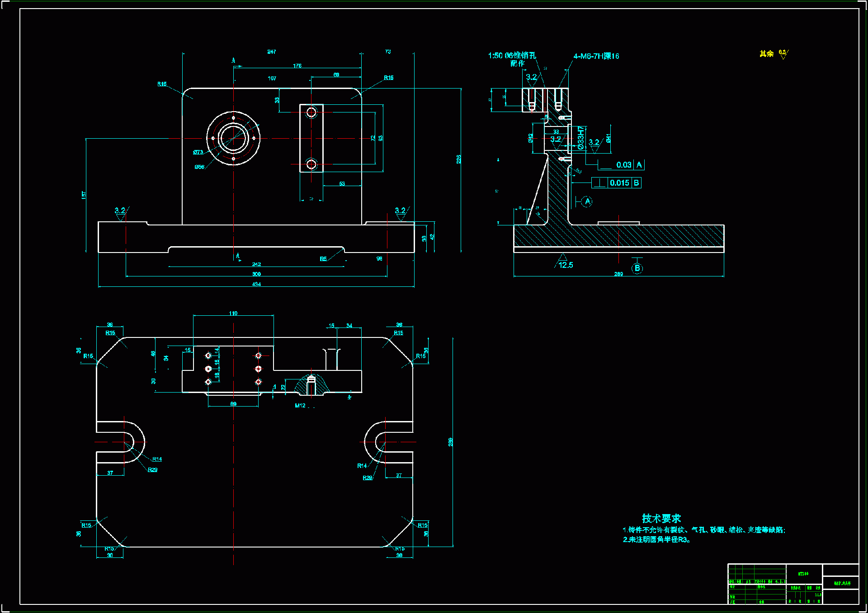The image size is (868, 613).
Task: Click the 110 dimension in plan view
Action: pyautogui.click(x=233, y=313)
